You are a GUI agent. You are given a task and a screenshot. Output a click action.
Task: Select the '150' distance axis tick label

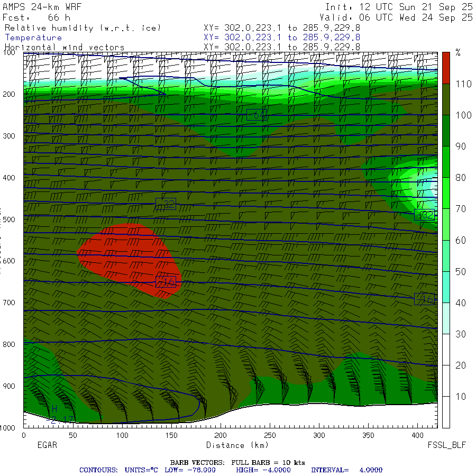171,435
